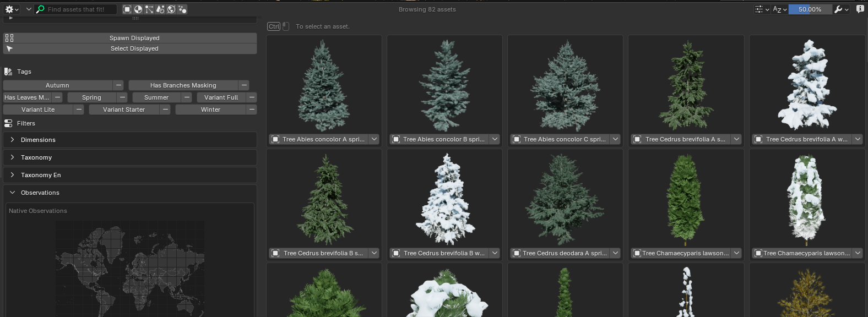Open the display settings sliders icon

click(x=762, y=9)
